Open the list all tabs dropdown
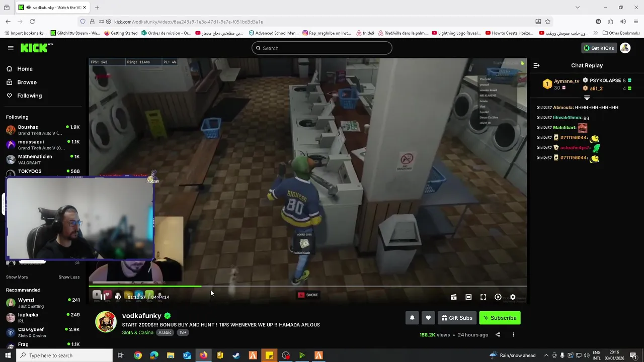Viewport: 644px width, 362px height. point(578,8)
